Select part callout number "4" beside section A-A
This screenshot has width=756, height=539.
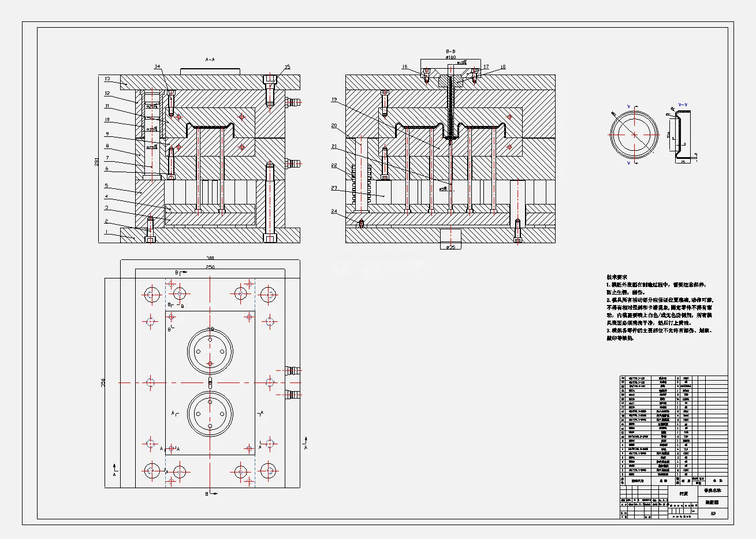pyautogui.click(x=106, y=196)
